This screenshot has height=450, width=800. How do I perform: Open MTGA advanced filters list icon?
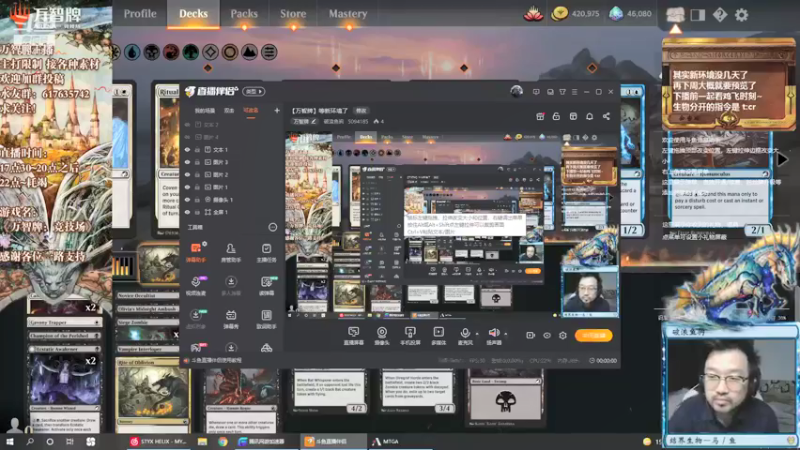[x=269, y=52]
